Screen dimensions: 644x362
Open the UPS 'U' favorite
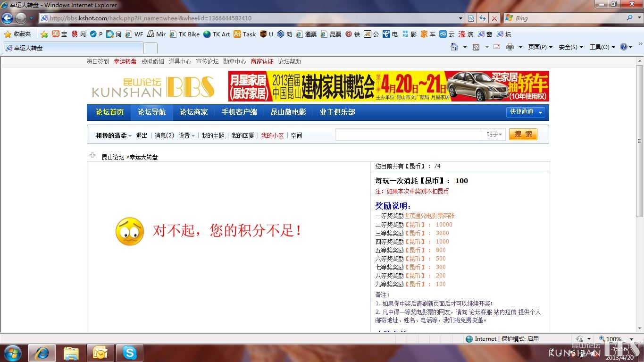267,34
